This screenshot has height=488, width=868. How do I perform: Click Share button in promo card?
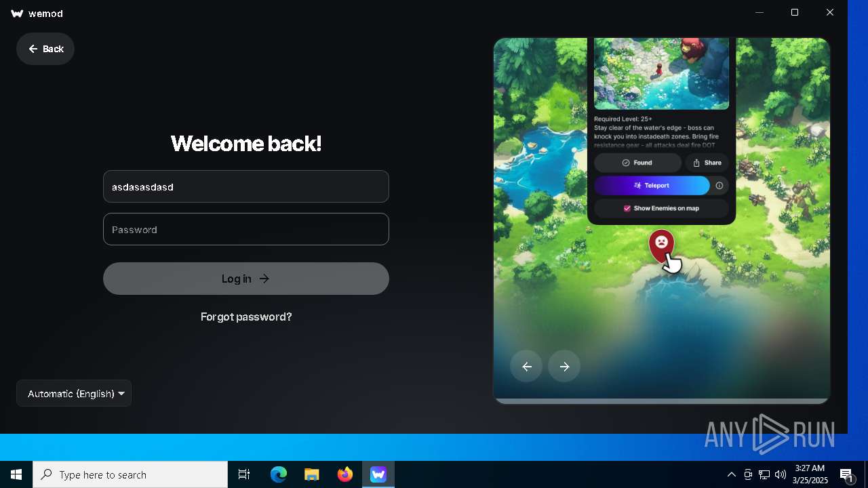(x=707, y=163)
